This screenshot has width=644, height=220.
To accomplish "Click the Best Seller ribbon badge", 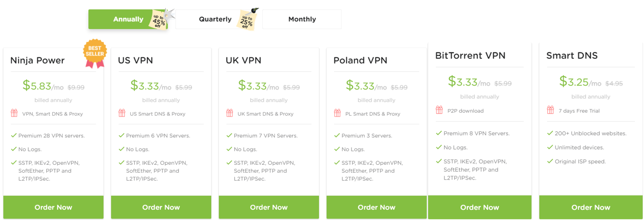I will pos(95,53).
